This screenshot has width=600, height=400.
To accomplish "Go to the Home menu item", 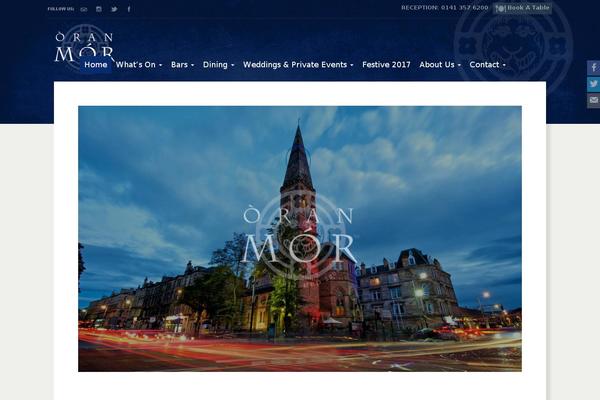I will tap(96, 65).
